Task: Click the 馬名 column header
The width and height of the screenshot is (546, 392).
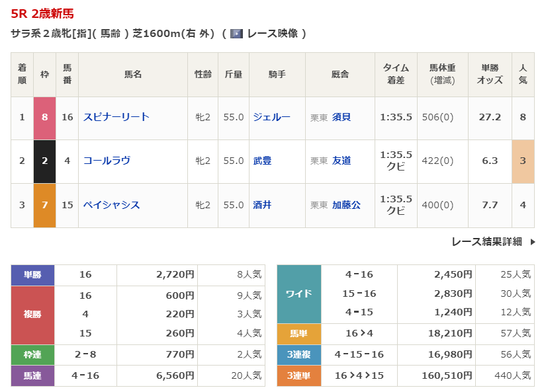Action: [133, 75]
